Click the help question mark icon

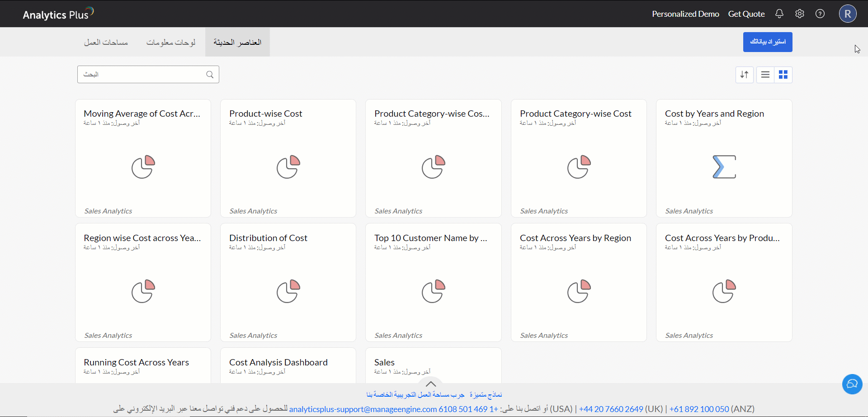(x=820, y=14)
